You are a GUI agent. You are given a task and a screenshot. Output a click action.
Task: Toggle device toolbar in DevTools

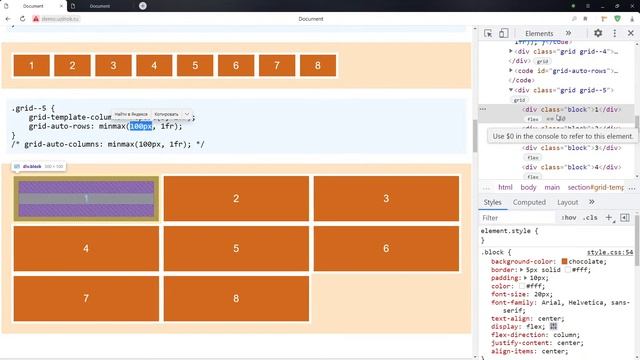(504, 33)
